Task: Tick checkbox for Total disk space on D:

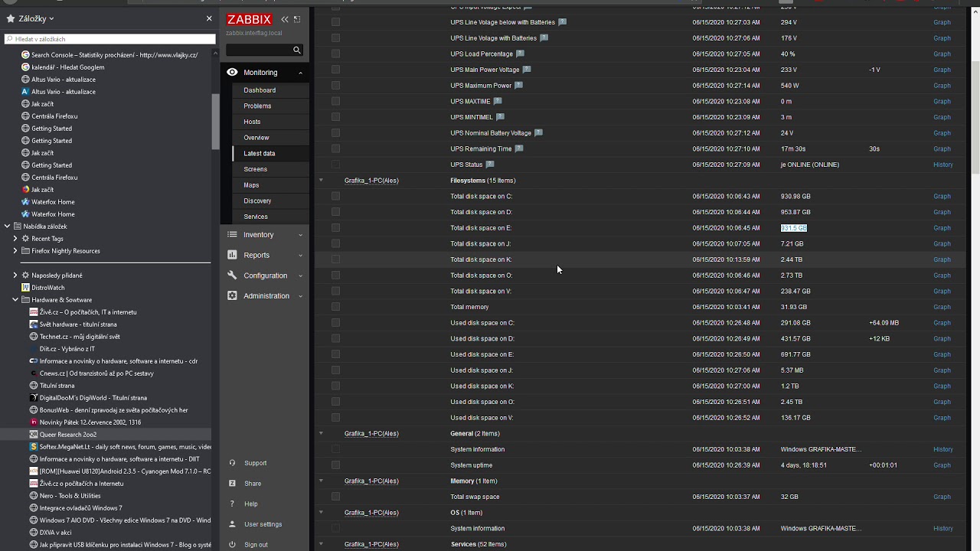Action: click(335, 212)
